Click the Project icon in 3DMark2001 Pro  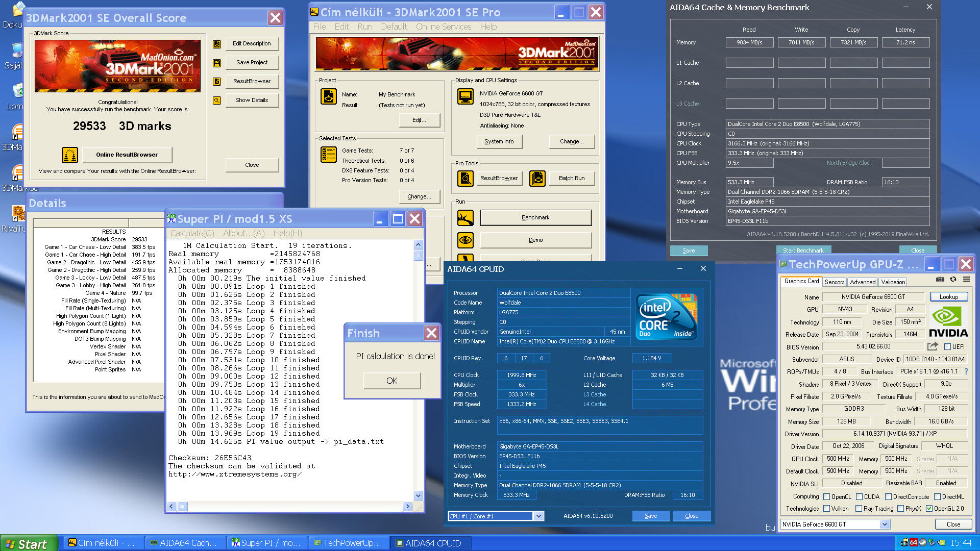click(x=329, y=96)
